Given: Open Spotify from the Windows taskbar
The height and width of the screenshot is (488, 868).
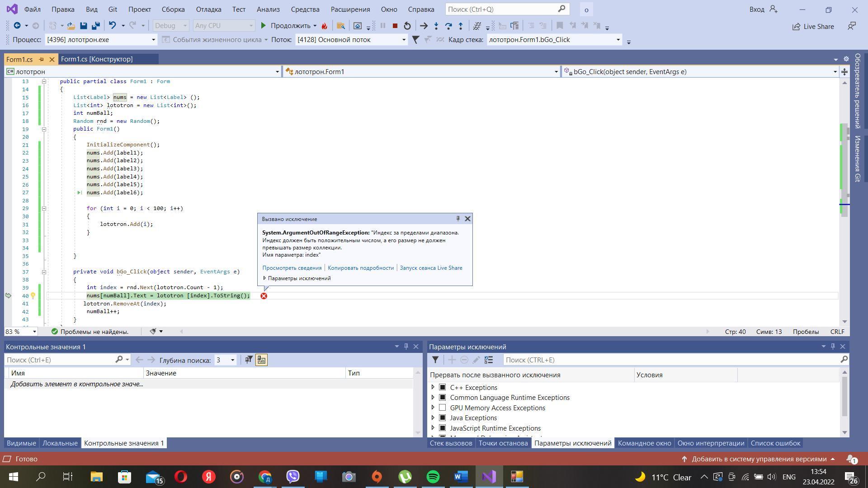Looking at the screenshot, I should [x=433, y=477].
